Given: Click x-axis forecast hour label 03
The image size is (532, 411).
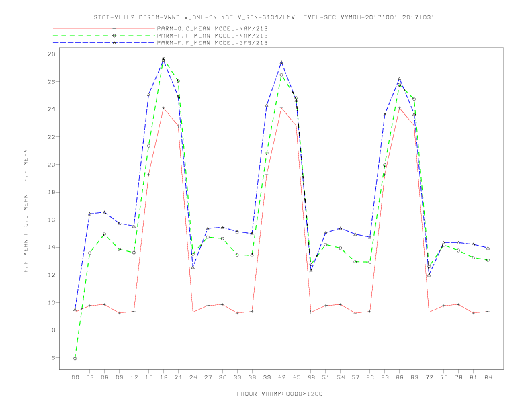Looking at the screenshot, I should click(x=89, y=377).
